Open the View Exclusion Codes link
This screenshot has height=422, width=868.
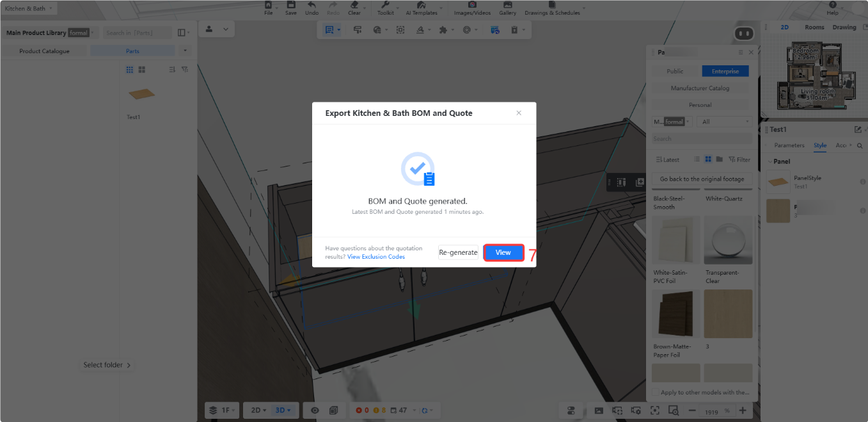pos(376,257)
